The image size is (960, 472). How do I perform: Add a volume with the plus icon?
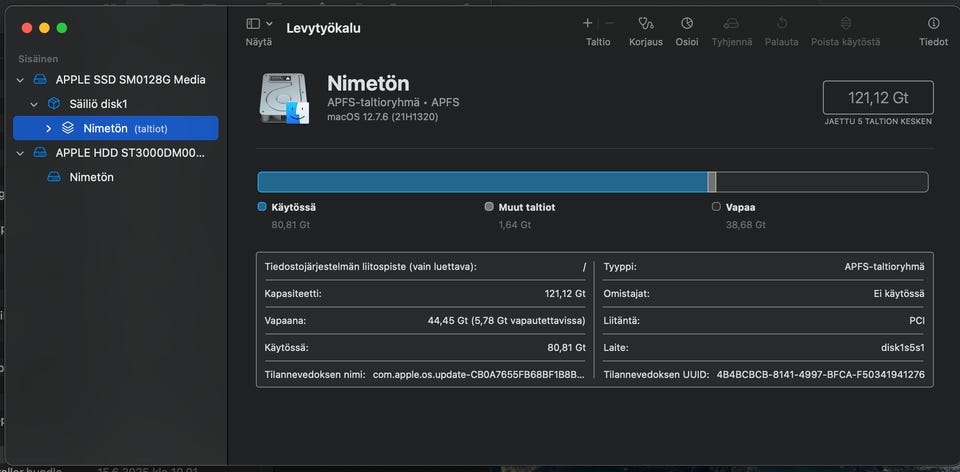tap(587, 23)
